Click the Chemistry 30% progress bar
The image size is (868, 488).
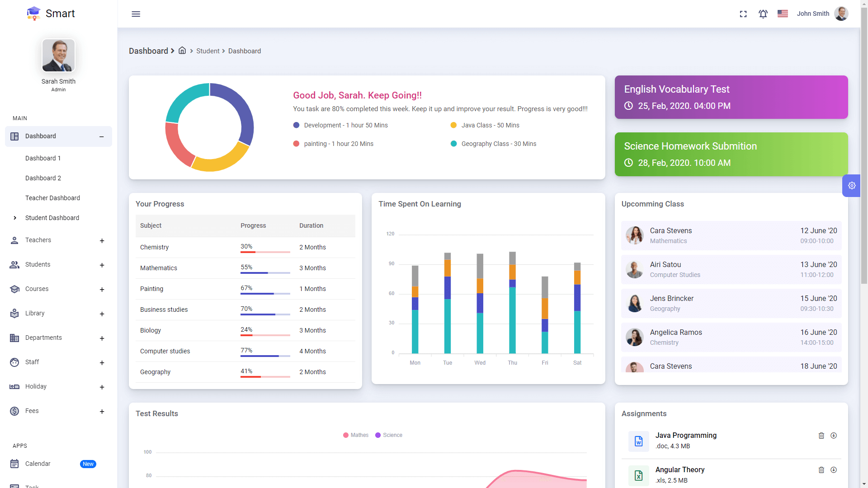(x=265, y=252)
